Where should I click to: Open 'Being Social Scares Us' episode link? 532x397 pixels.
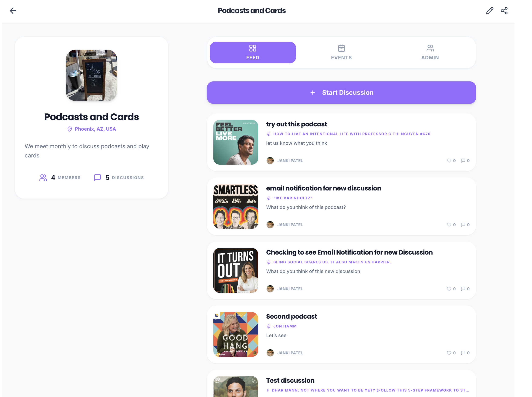[332, 262]
